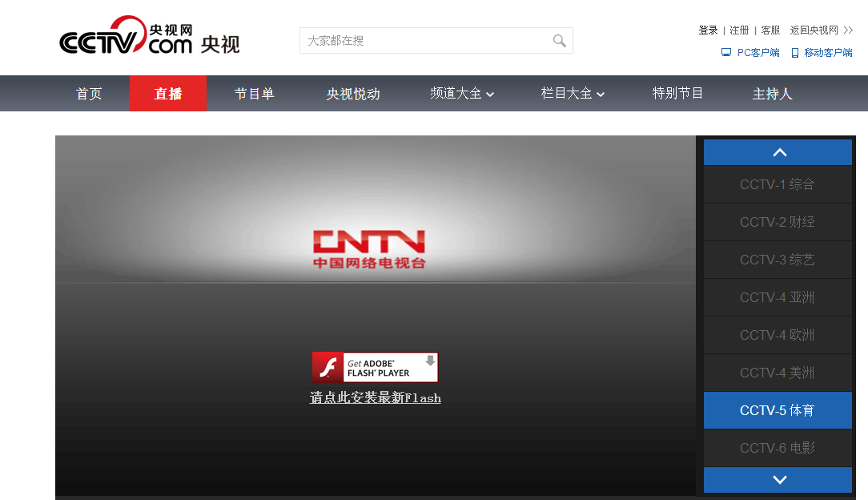Image resolution: width=868 pixels, height=500 pixels.
Task: Open the 登录 login link
Action: coord(708,30)
